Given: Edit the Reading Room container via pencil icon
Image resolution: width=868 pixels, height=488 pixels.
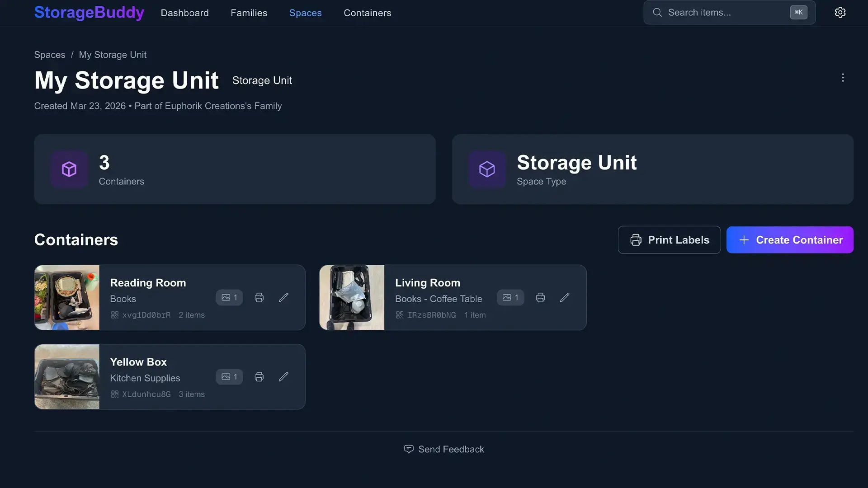Looking at the screenshot, I should [x=283, y=297].
